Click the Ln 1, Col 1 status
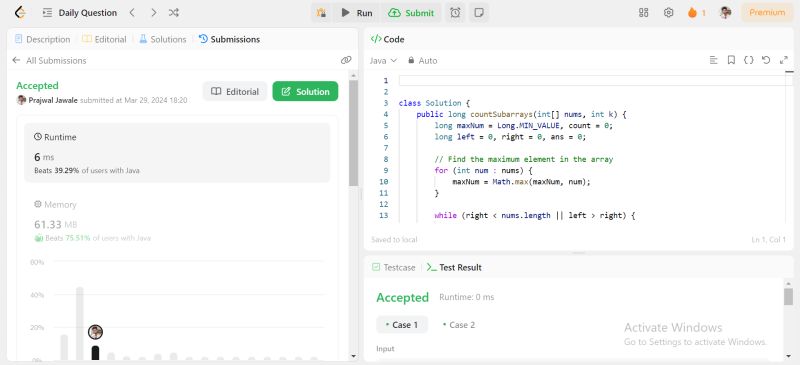The width and height of the screenshot is (800, 365). coord(768,239)
